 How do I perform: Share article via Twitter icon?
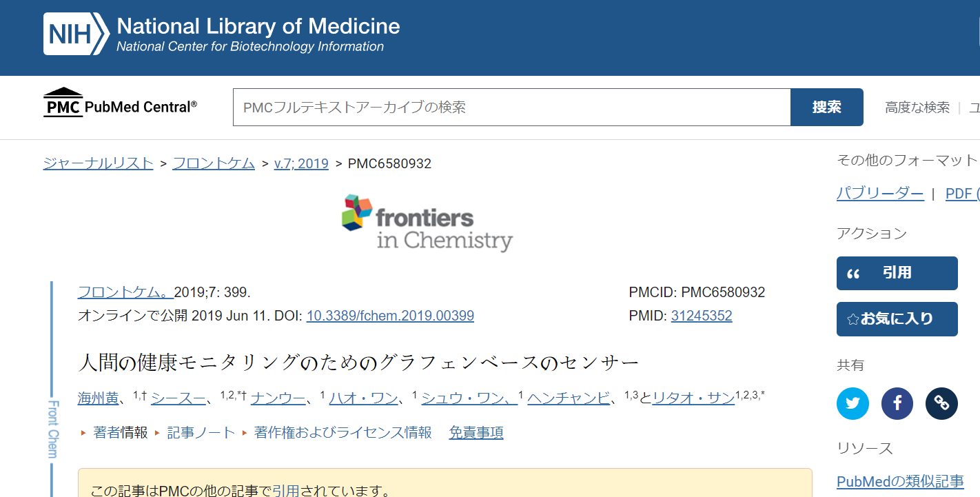(x=853, y=403)
